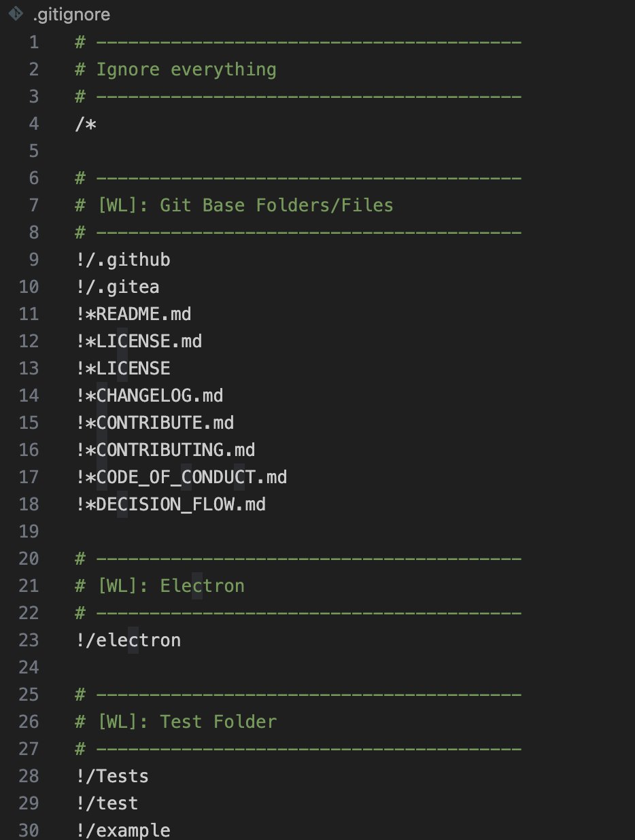Click the !/.gitea entry
Image resolution: width=635 pixels, height=840 pixels.
pos(118,287)
